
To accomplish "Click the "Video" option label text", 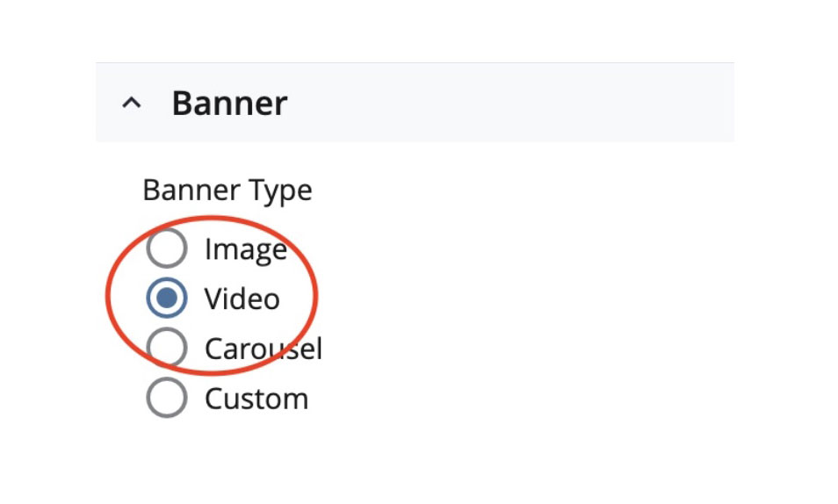I will pos(242,299).
